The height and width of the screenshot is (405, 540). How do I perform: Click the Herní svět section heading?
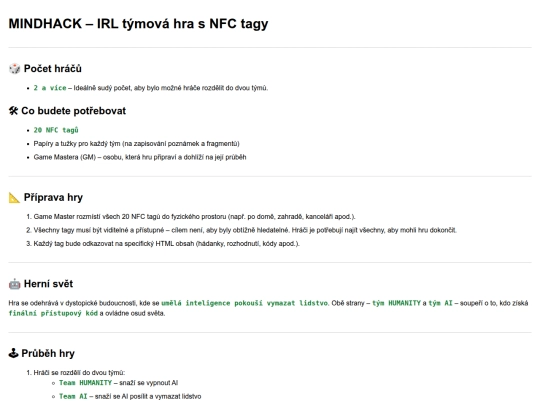[49, 284]
